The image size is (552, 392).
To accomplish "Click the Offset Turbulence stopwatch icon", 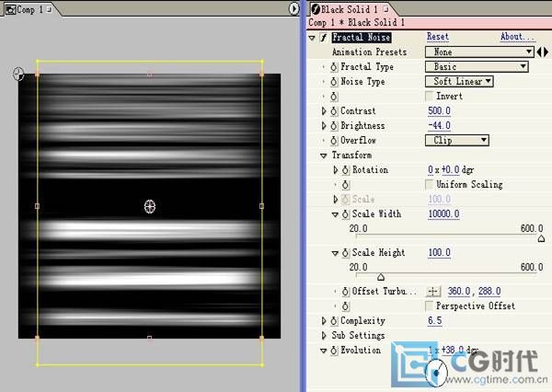I will point(346,292).
